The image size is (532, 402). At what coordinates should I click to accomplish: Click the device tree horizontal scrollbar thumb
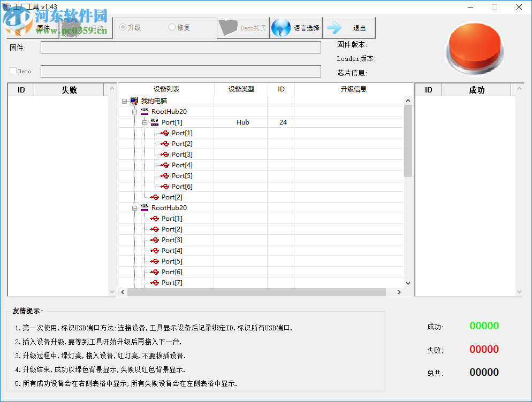coord(256,292)
